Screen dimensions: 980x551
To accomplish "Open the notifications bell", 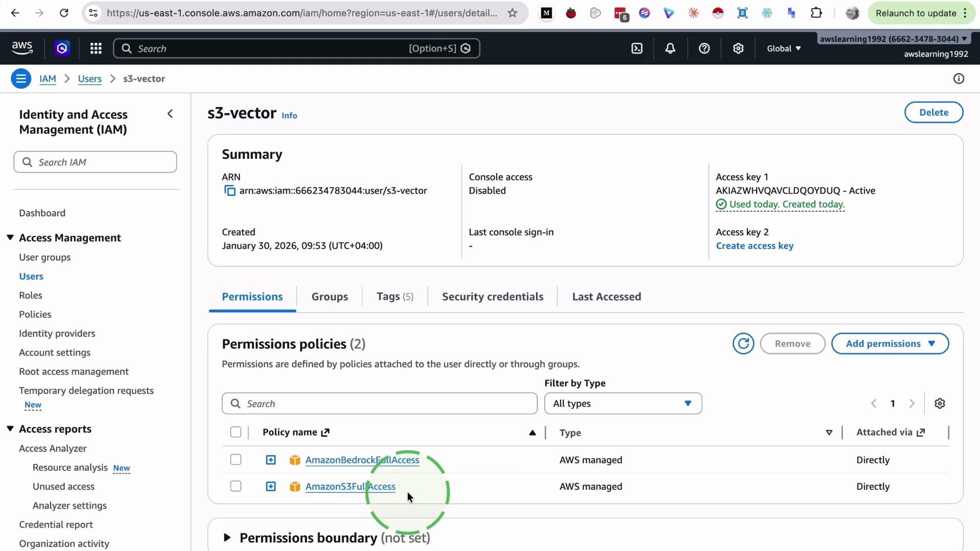I will point(670,48).
